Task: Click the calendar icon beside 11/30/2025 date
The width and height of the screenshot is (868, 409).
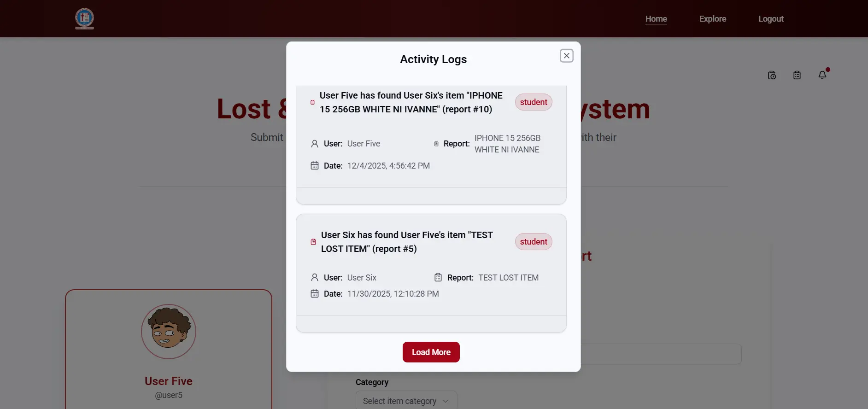Action: click(315, 293)
